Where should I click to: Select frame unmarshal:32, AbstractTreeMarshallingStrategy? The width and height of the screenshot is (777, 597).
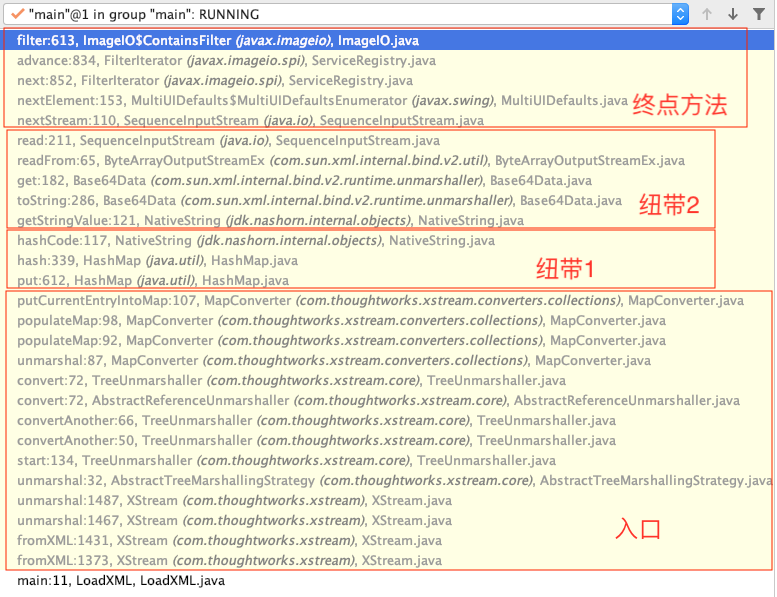388,481
